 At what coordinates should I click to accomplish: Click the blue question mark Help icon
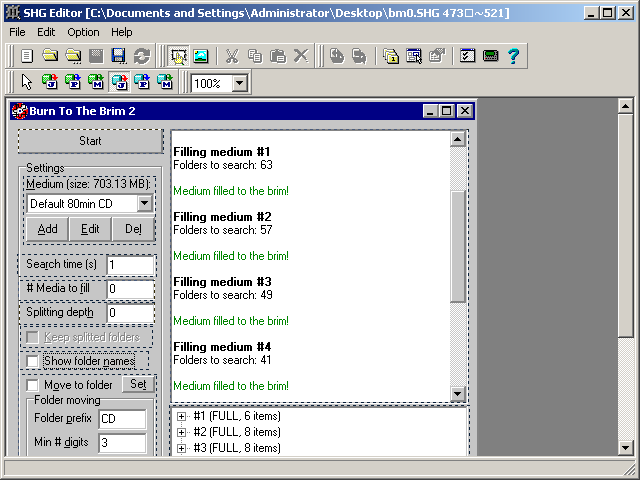pyautogui.click(x=513, y=56)
